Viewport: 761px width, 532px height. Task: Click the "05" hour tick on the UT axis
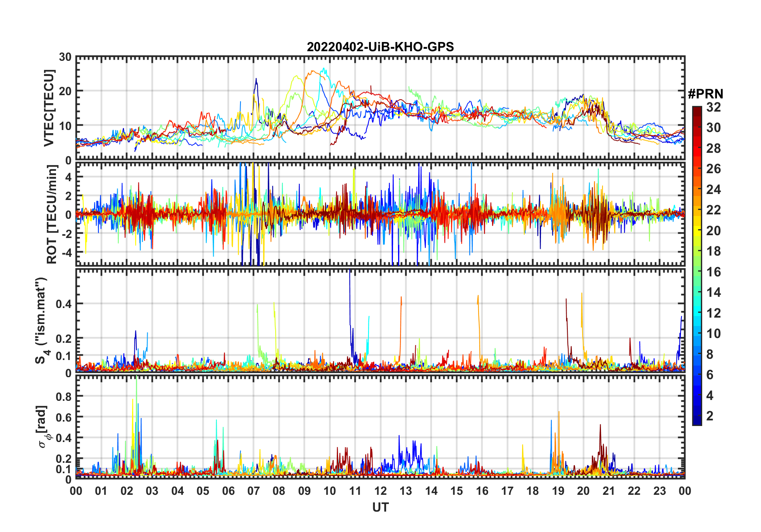(203, 491)
